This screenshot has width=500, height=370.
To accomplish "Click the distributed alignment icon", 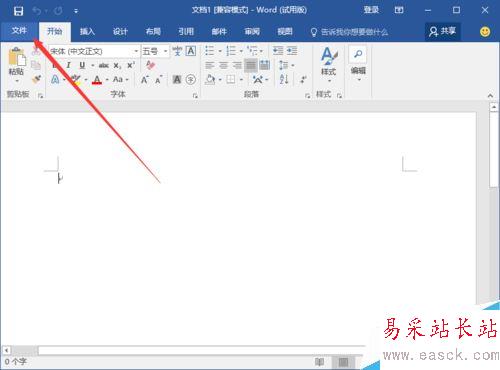I will point(265,65).
